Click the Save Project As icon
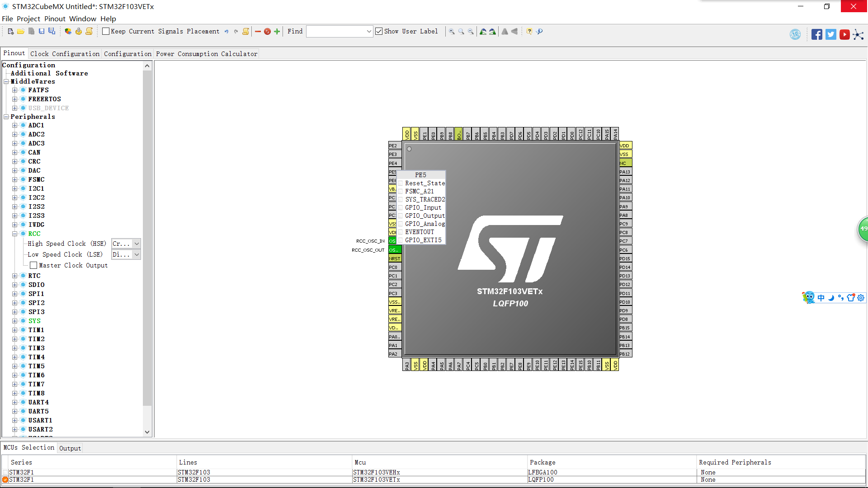 (52, 31)
